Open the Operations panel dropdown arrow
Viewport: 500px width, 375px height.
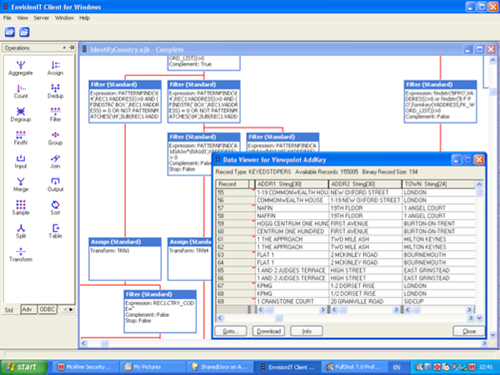tap(64, 48)
